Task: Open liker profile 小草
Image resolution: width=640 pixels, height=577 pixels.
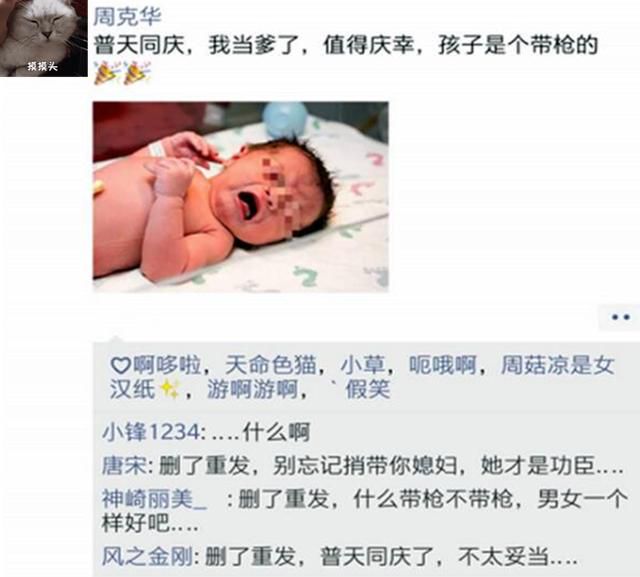Action: [x=363, y=365]
